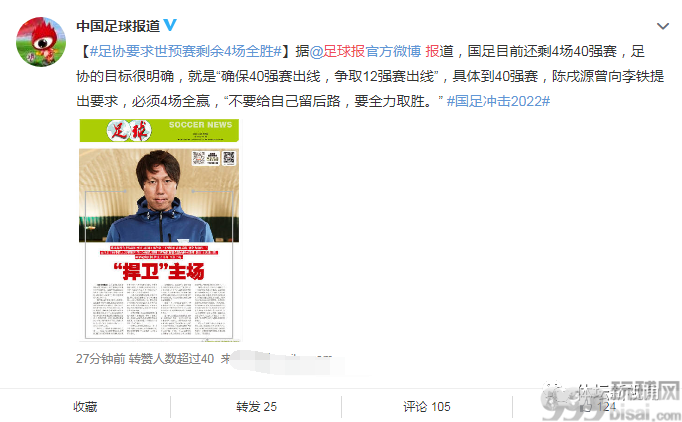Open hashtag #国足冲击2022#
Viewport: 682px width, 422px height.
pyautogui.click(x=498, y=101)
